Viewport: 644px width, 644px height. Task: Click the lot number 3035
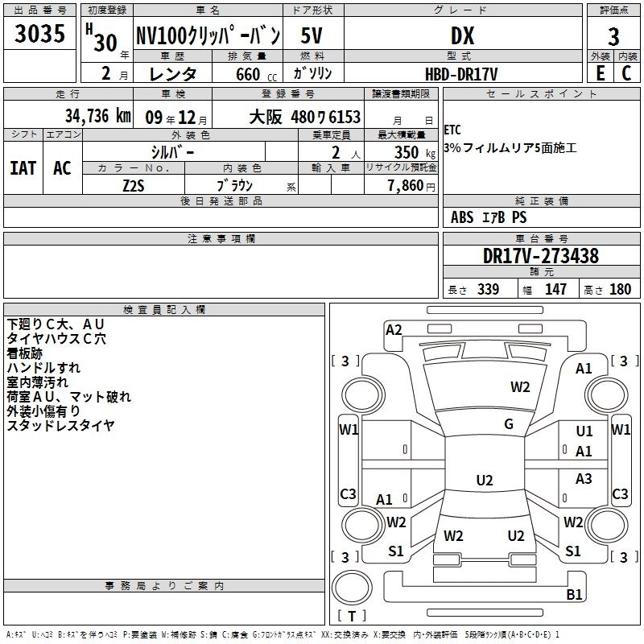coord(40,35)
